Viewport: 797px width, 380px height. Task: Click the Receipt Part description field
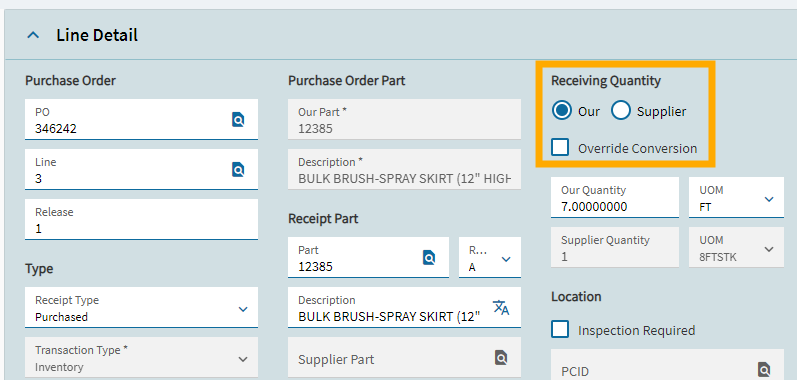[405, 308]
